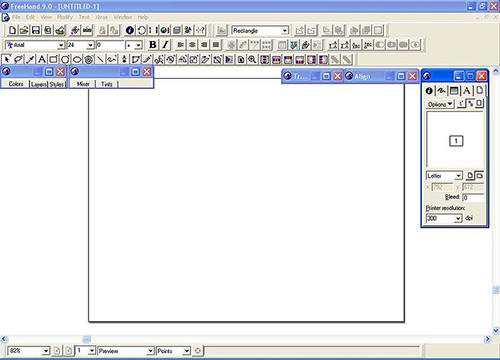Select the Text 'A' tool
Image resolution: width=500 pixels, height=360 pixels.
pyautogui.click(x=42, y=59)
